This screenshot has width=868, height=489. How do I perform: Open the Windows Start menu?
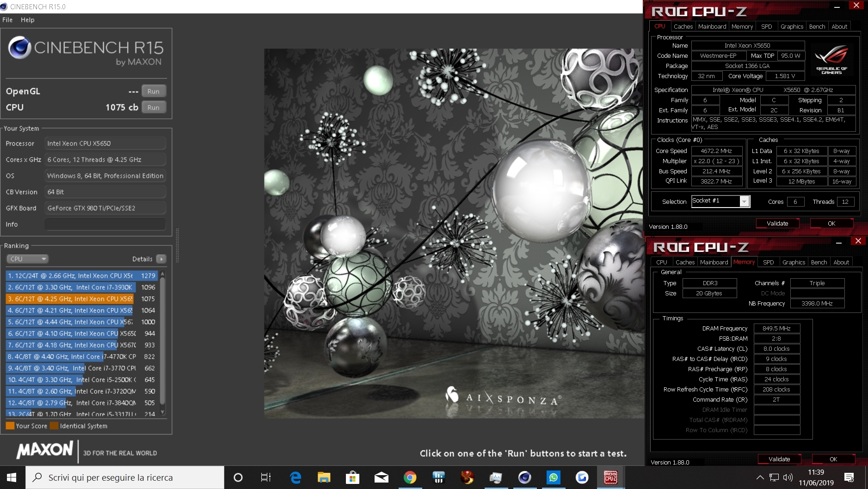coord(12,477)
